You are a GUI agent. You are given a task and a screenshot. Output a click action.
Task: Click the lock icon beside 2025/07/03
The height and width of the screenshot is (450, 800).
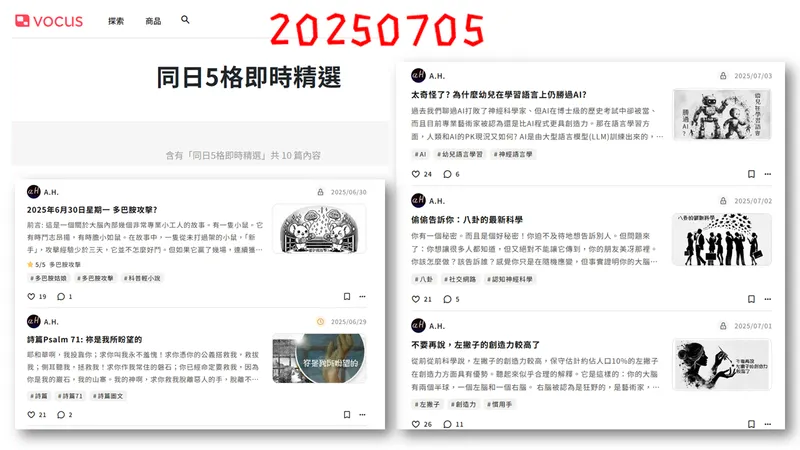point(723,76)
